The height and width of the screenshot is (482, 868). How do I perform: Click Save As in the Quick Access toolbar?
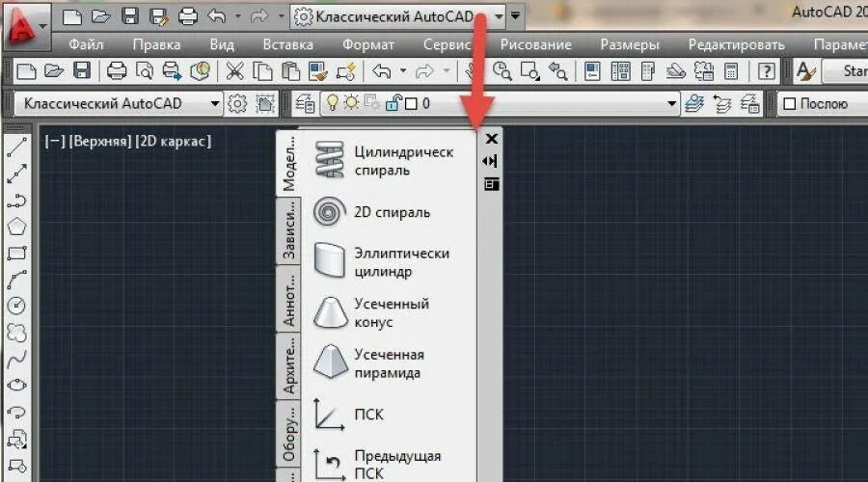click(x=158, y=16)
